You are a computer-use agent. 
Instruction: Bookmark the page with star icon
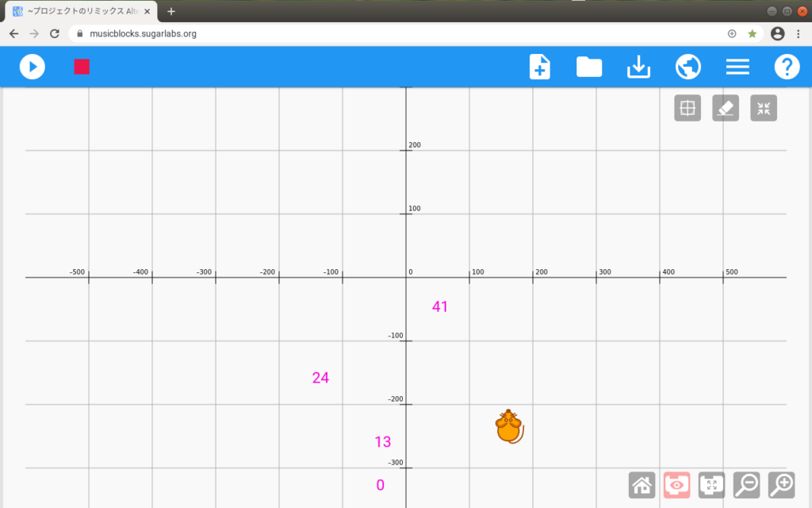pyautogui.click(x=752, y=33)
